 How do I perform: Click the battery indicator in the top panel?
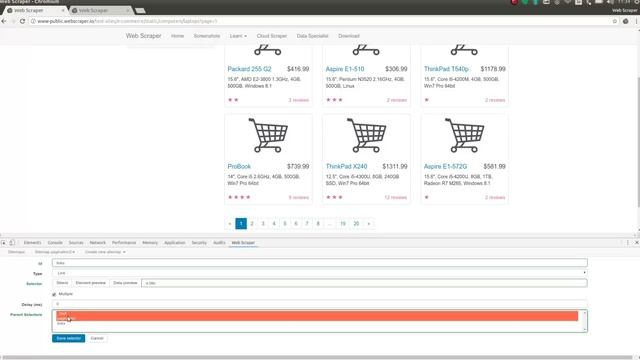point(599,2)
